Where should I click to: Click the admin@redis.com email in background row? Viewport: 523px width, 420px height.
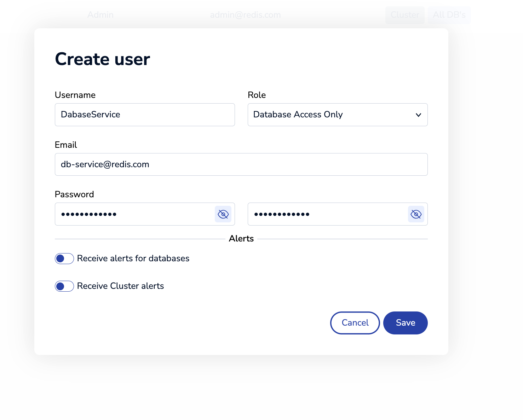[245, 15]
